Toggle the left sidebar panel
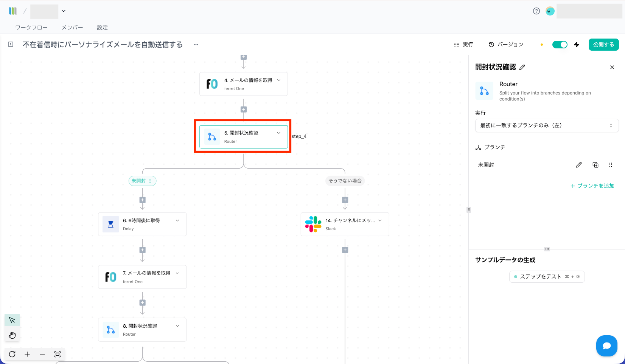Image resolution: width=625 pixels, height=364 pixels. (11, 44)
